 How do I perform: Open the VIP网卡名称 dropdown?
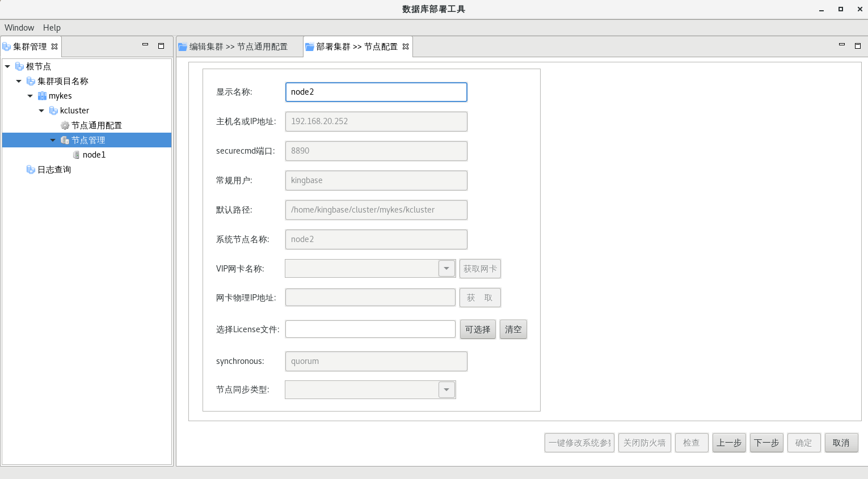click(446, 269)
